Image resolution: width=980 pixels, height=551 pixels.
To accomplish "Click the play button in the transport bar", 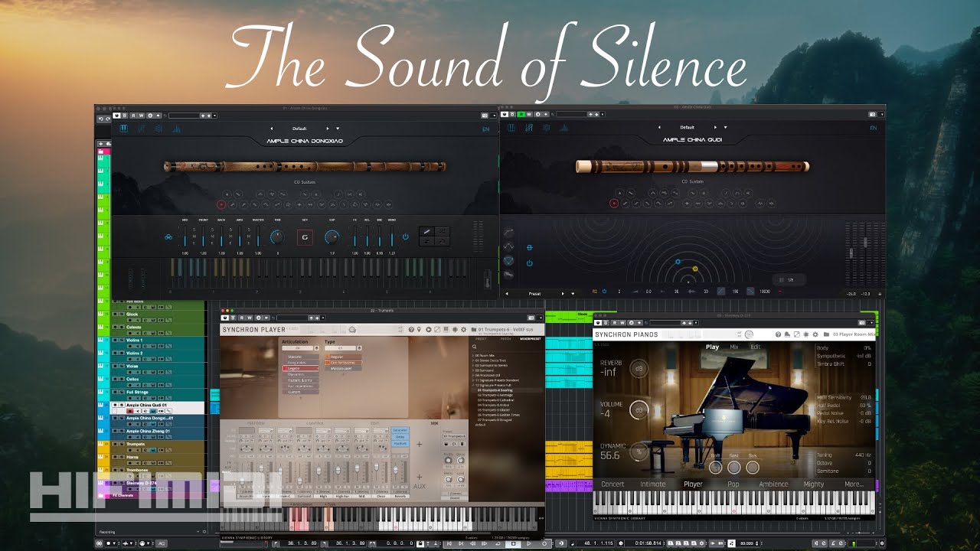I will coord(528,543).
